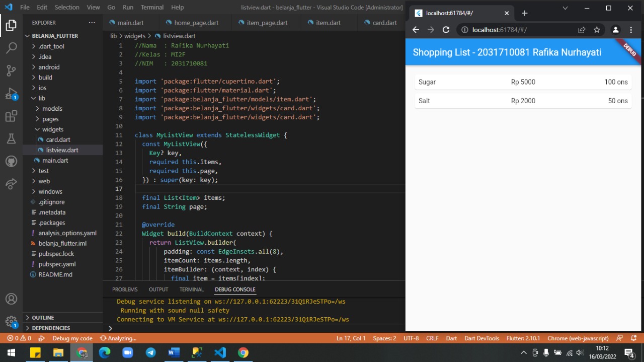
Task: Open the Search view in the activity bar
Action: tap(11, 48)
